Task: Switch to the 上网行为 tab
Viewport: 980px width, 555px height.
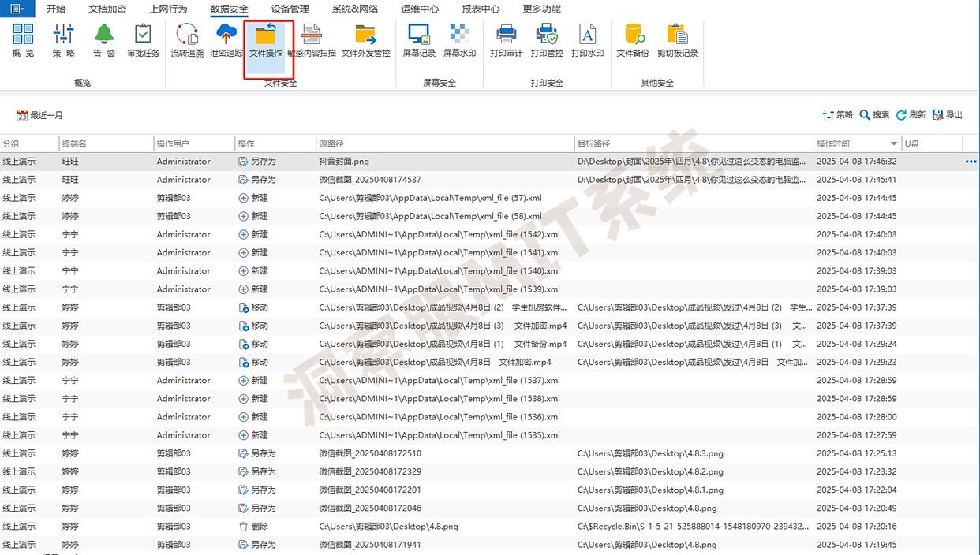Action: tap(168, 9)
